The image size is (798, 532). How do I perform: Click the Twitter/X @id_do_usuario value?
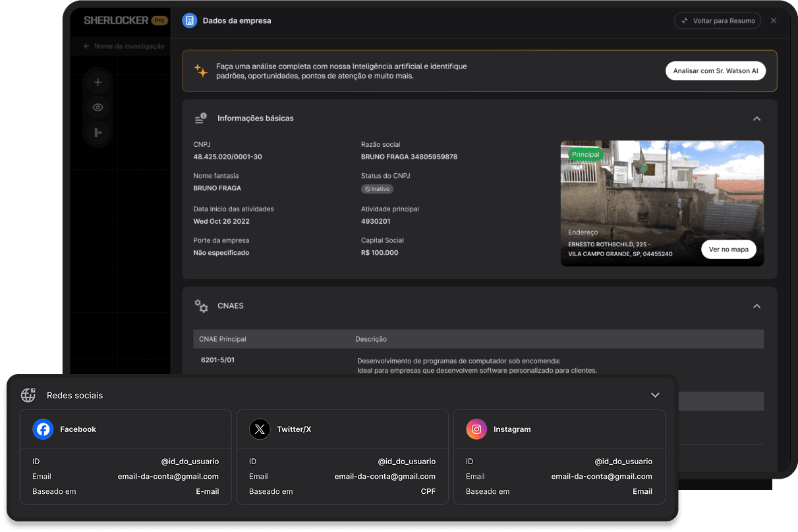coord(407,462)
